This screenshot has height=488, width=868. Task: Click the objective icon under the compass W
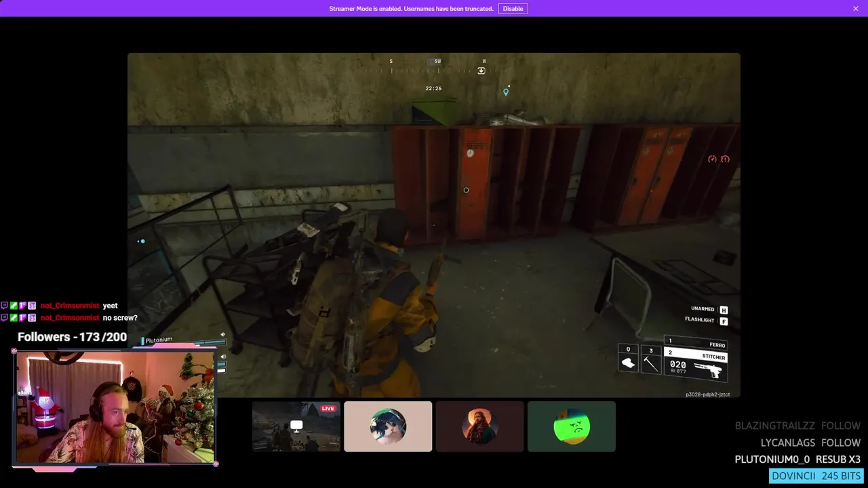[x=481, y=70]
